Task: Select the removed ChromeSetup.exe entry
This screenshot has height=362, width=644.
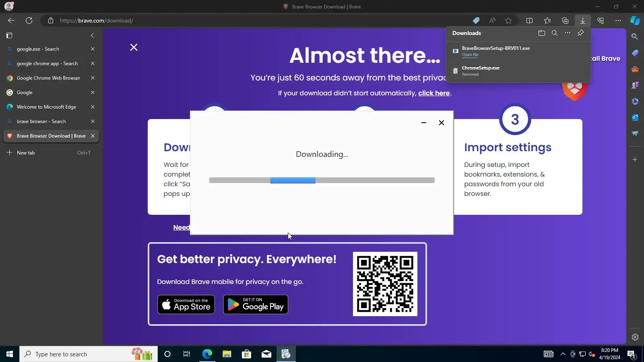Action: tap(518, 71)
